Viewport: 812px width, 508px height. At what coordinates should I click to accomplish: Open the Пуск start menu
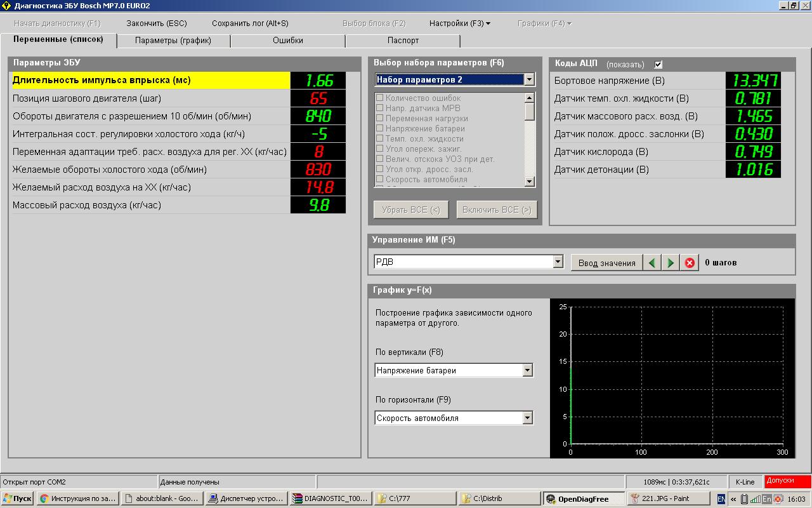pyautogui.click(x=17, y=498)
